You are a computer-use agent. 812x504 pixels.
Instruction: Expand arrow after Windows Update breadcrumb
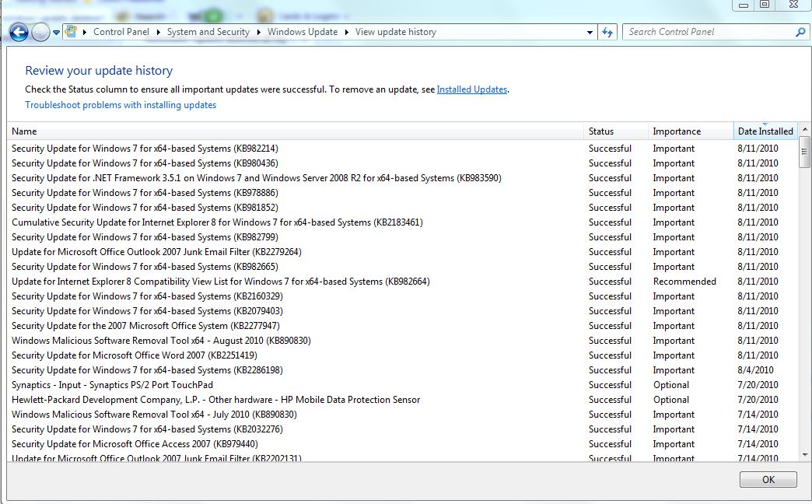click(x=346, y=32)
